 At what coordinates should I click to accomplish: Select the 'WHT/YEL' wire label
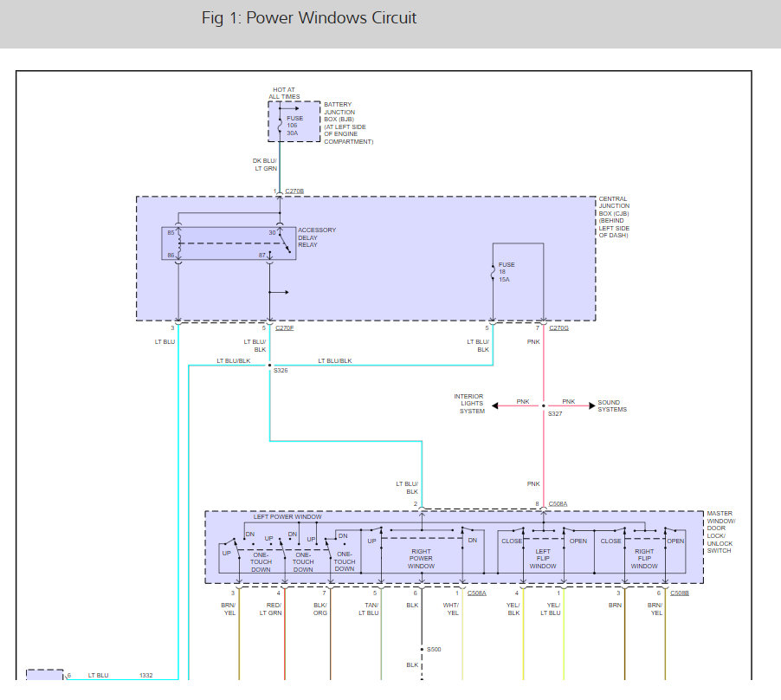tap(451, 609)
